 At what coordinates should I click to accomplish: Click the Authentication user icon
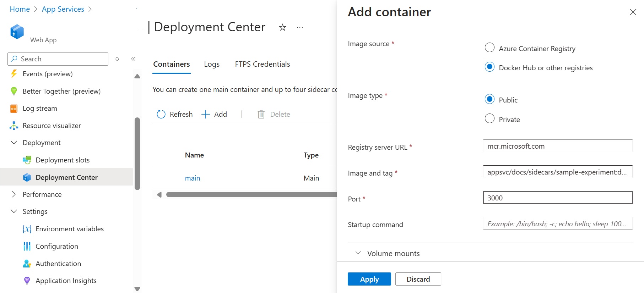tap(27, 264)
